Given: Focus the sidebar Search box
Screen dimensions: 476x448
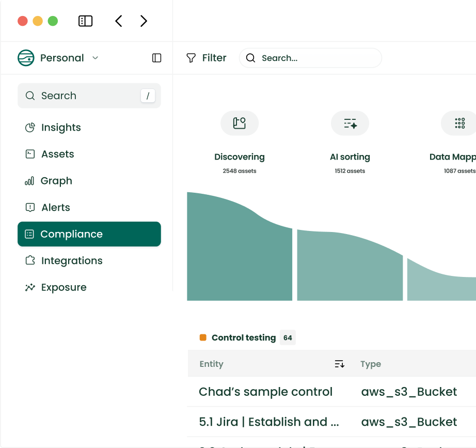Looking at the screenshot, I should coord(89,96).
